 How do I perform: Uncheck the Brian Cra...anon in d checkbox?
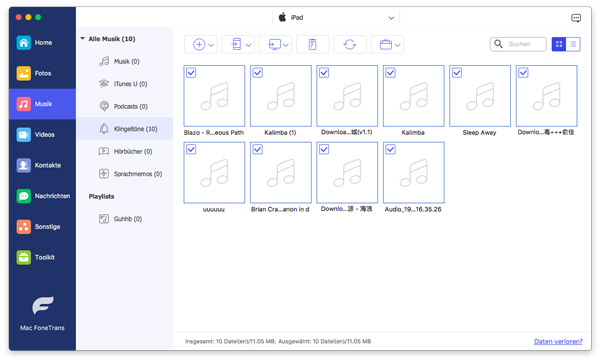click(258, 149)
